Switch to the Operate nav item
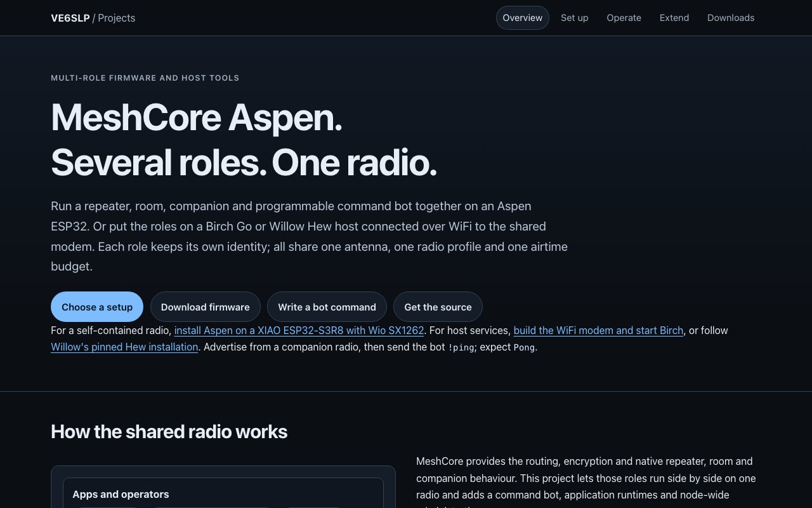812x508 pixels. pos(624,18)
